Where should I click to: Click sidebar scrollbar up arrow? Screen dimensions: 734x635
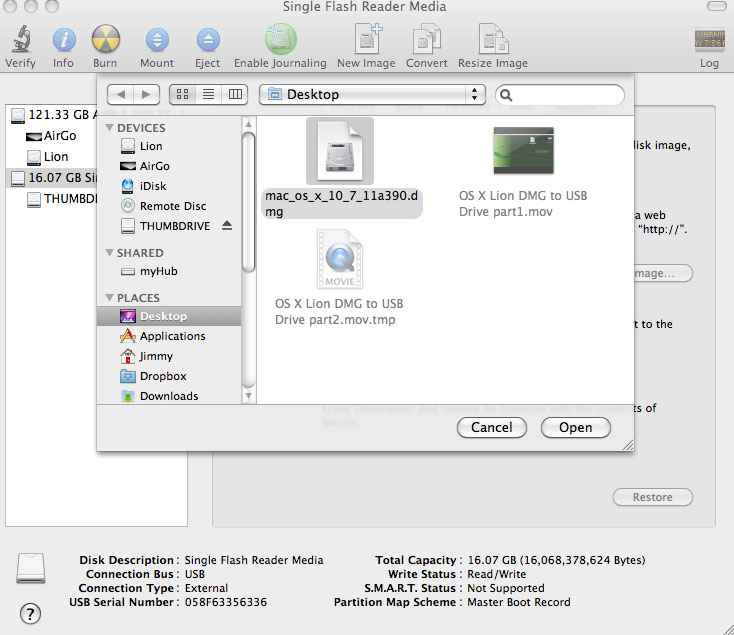coord(249,124)
